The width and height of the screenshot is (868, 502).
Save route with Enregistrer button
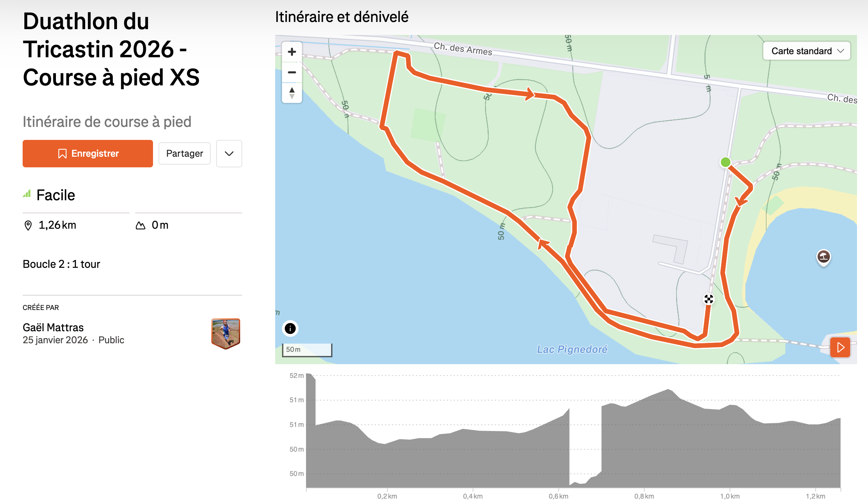tap(88, 154)
